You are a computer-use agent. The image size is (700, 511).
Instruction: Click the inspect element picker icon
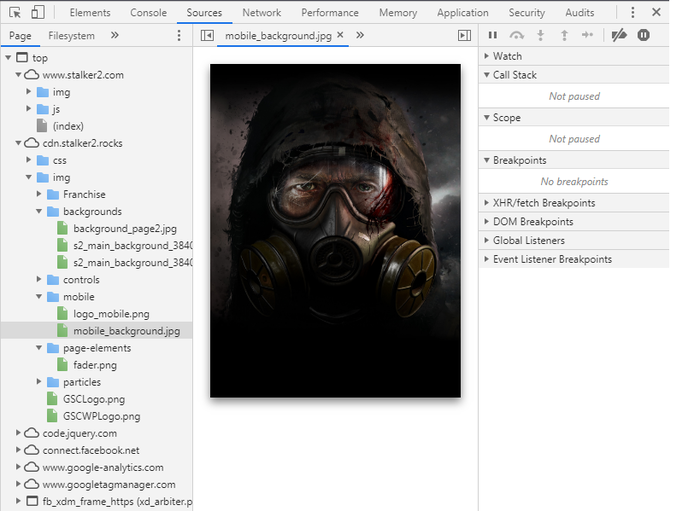click(15, 13)
